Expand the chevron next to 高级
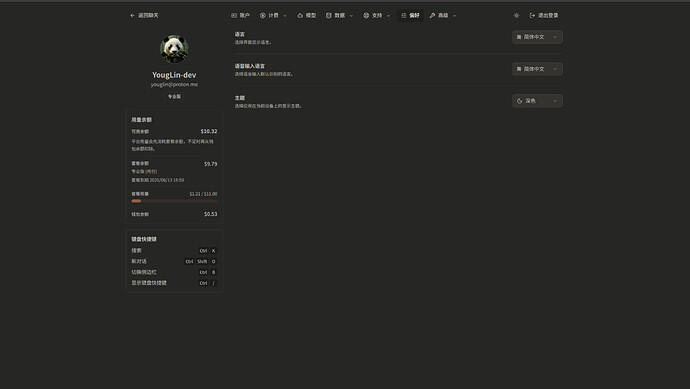 [455, 16]
